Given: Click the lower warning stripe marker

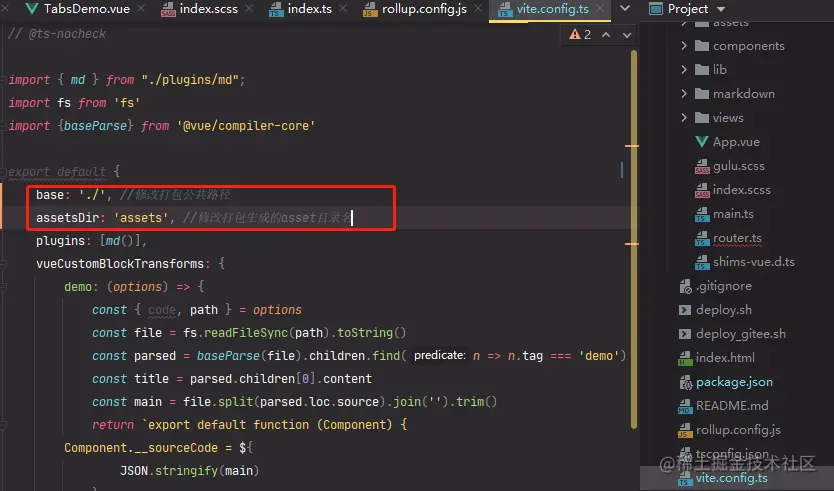Looking at the screenshot, I should coord(632,244).
